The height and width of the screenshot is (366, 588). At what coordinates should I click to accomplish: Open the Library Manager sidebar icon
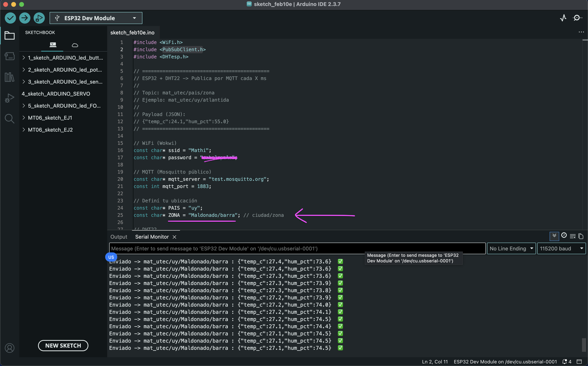(9, 77)
